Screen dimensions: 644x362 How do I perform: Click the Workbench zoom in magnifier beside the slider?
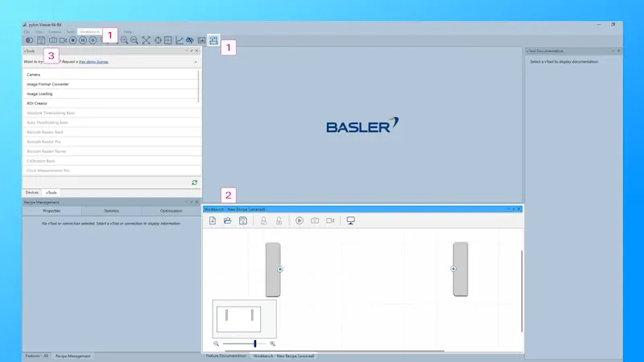coord(272,344)
